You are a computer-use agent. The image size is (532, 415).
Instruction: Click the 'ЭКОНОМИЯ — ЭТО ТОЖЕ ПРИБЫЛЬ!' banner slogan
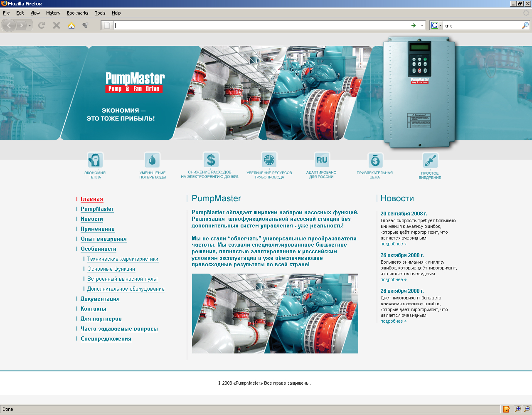click(121, 114)
